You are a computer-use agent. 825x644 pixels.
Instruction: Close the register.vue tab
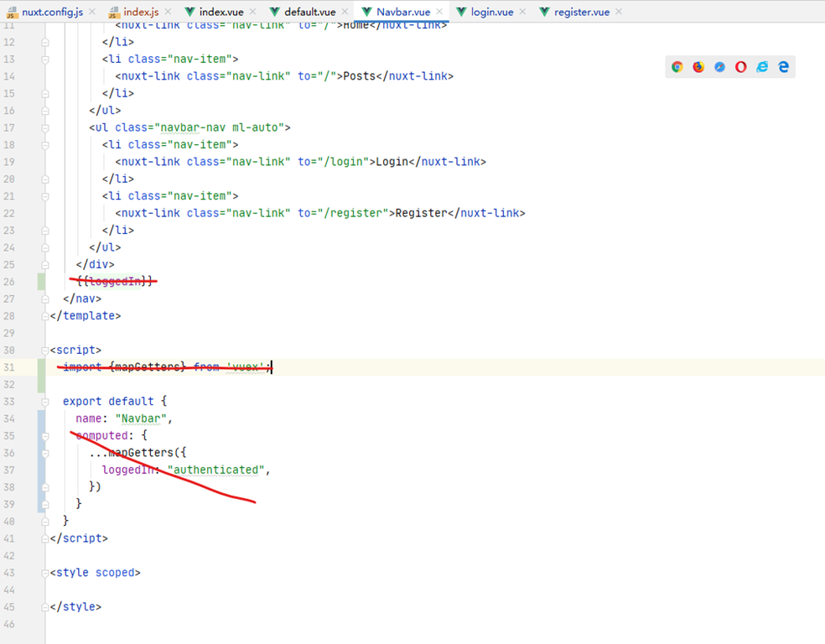(619, 12)
